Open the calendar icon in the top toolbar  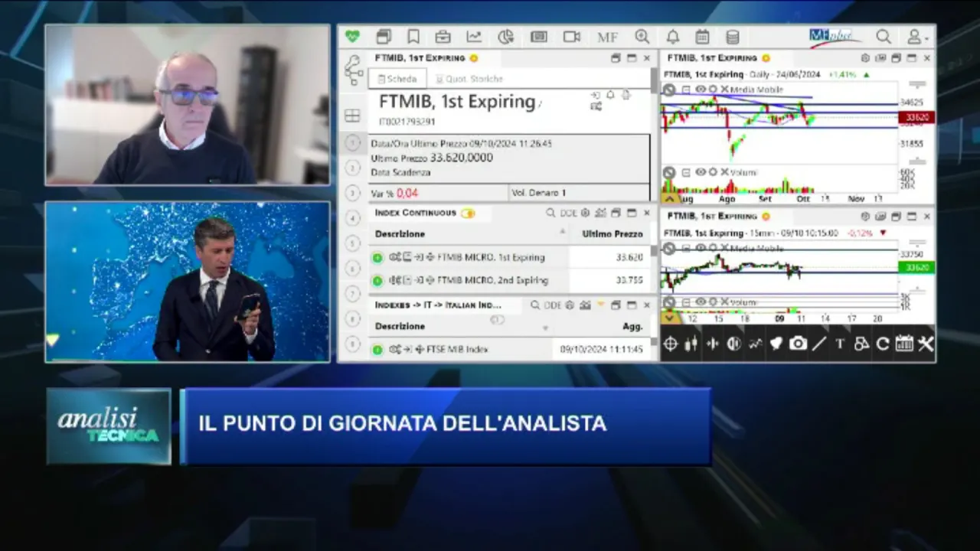(702, 37)
